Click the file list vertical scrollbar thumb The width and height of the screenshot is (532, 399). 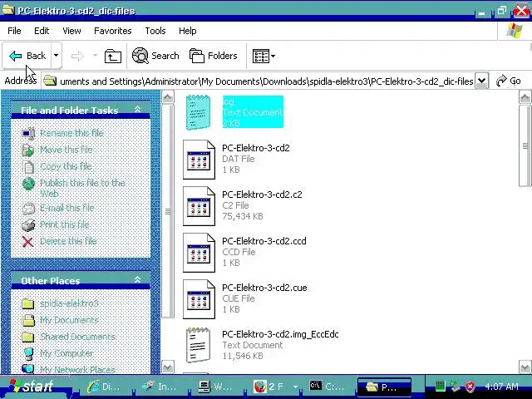click(525, 145)
